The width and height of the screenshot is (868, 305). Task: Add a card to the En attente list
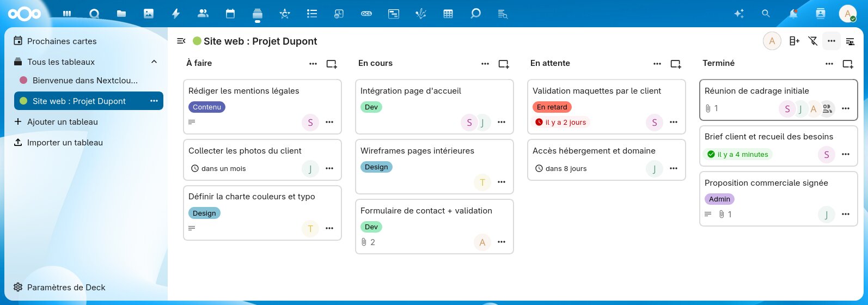point(676,64)
